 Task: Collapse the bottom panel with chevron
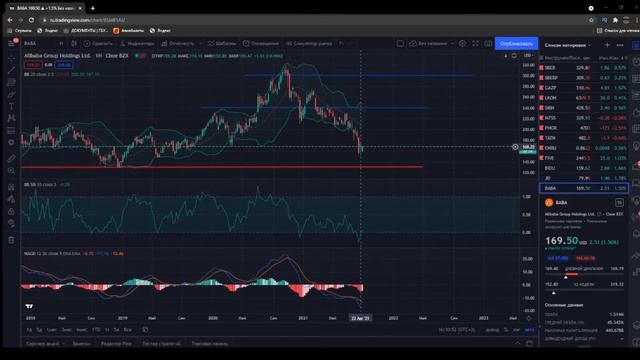pos(518,343)
